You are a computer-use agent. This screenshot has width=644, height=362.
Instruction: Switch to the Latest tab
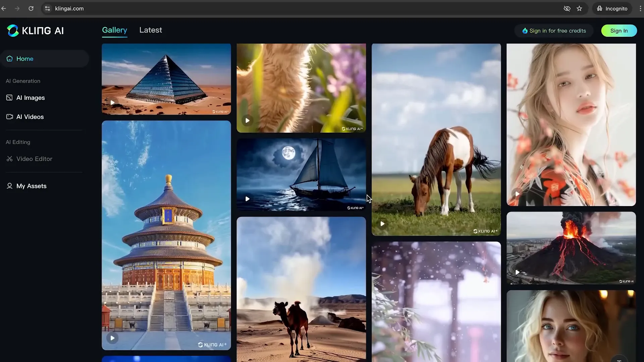point(150,30)
